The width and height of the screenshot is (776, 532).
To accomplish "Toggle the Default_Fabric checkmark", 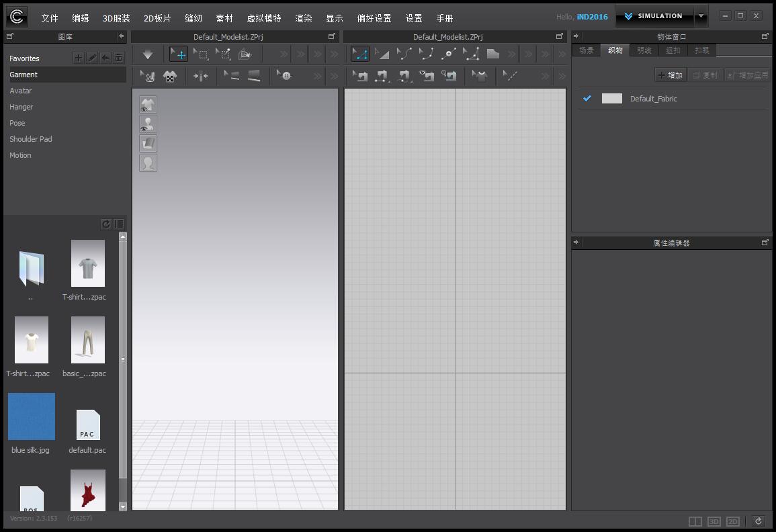I will pyautogui.click(x=587, y=98).
